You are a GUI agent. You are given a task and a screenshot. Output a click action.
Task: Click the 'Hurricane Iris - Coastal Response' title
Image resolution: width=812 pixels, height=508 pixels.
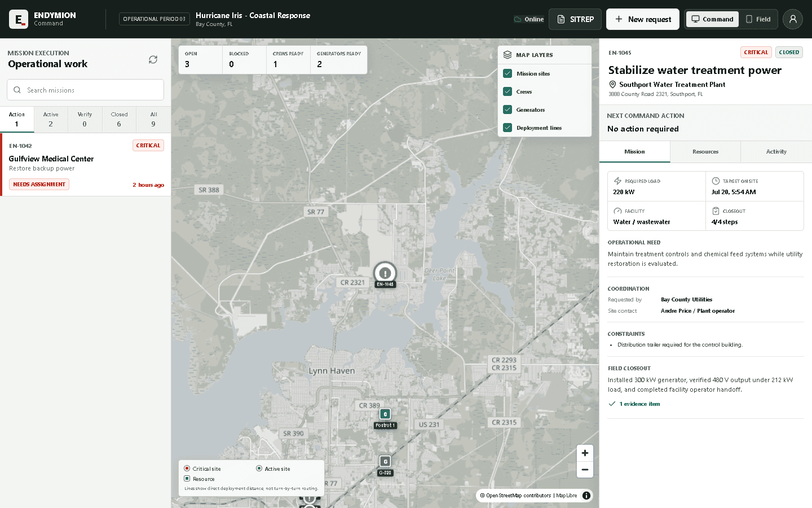[253, 15]
